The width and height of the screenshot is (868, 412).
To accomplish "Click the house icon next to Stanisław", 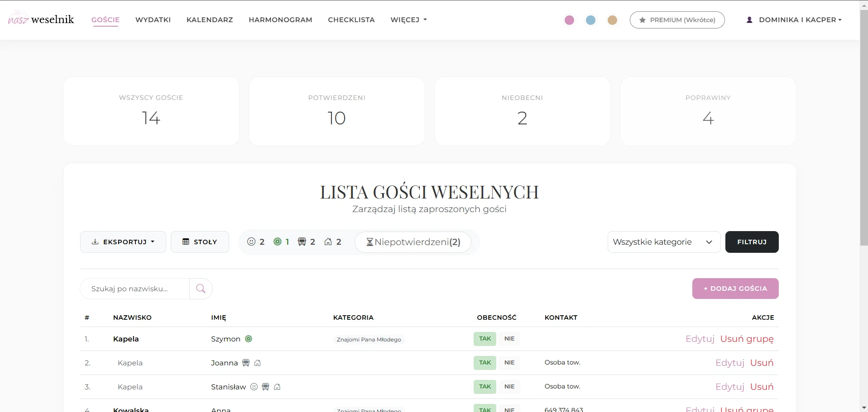I will pos(277,387).
